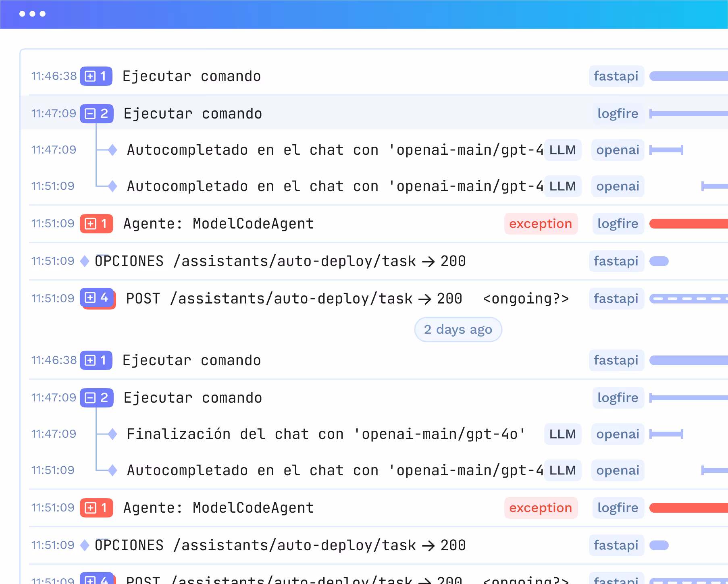Image resolution: width=728 pixels, height=584 pixels.
Task: Collapse the 11:47:09 'Ejecutar comando' span above '2 days ago'
Action: pos(96,114)
